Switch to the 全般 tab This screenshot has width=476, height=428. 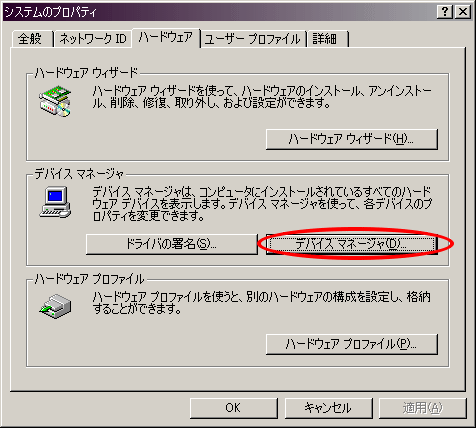pyautogui.click(x=32, y=39)
